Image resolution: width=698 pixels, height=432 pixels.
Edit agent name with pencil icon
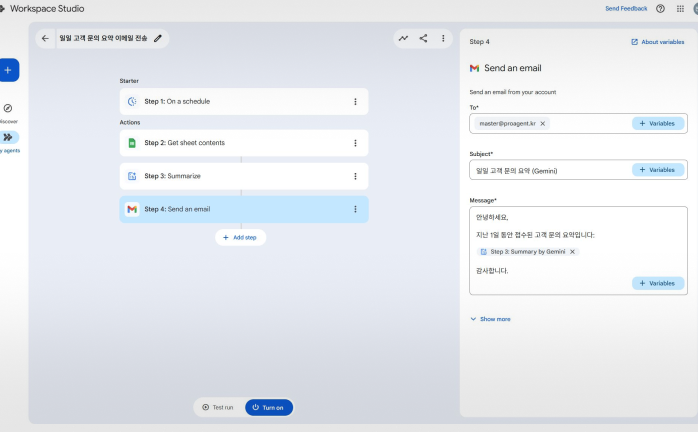tap(158, 38)
